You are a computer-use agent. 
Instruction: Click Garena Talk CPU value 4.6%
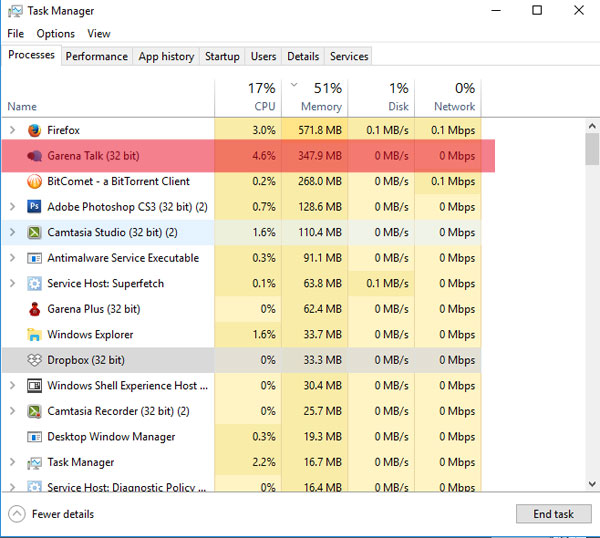click(x=264, y=156)
